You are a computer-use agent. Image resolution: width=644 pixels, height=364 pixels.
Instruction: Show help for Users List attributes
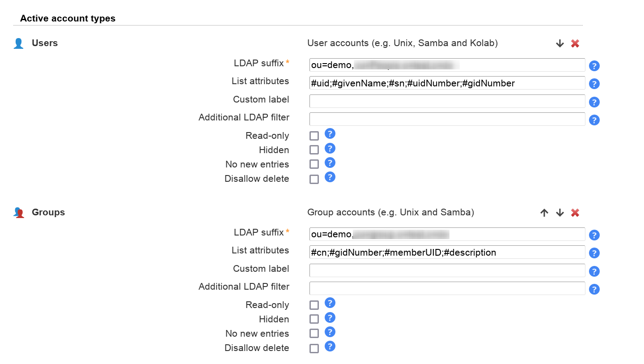594,84
